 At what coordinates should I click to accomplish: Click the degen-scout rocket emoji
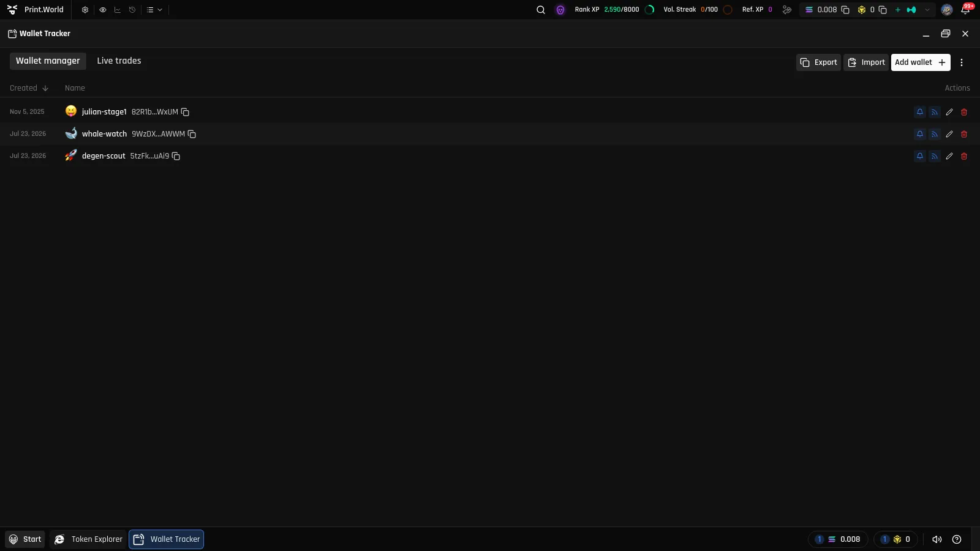click(71, 155)
